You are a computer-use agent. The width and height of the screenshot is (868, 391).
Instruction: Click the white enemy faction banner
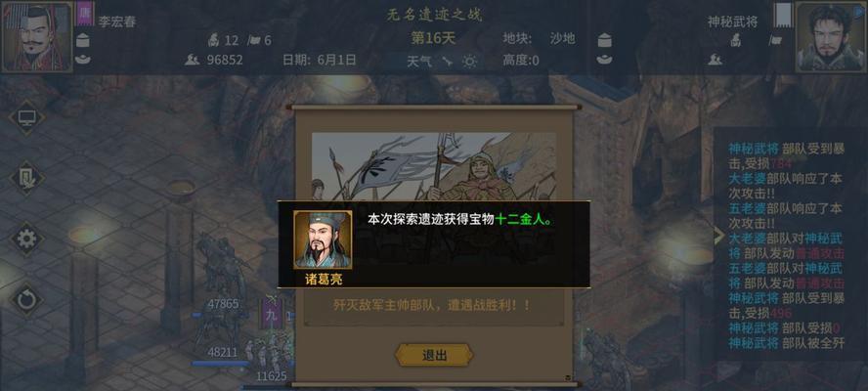(783, 15)
